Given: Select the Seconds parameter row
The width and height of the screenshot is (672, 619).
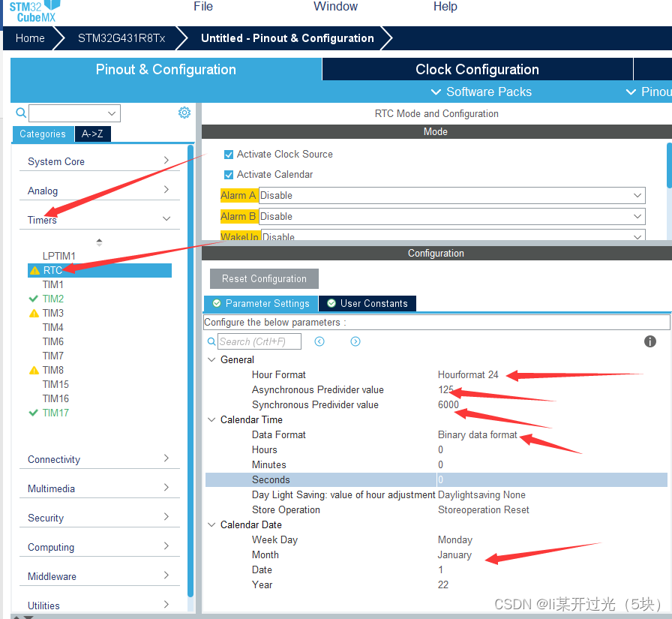Looking at the screenshot, I should pos(436,479).
